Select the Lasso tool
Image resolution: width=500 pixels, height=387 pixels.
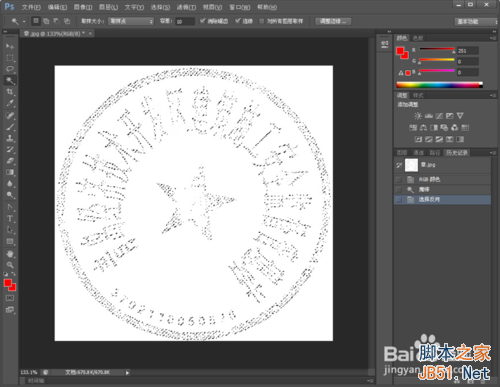point(10,69)
